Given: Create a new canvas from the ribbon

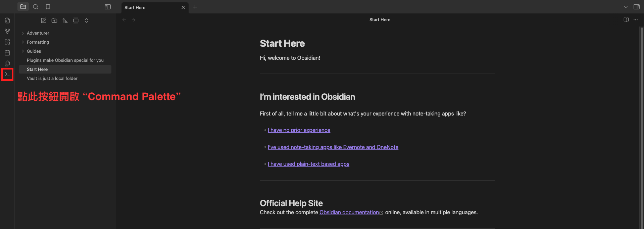Looking at the screenshot, I should tap(7, 42).
